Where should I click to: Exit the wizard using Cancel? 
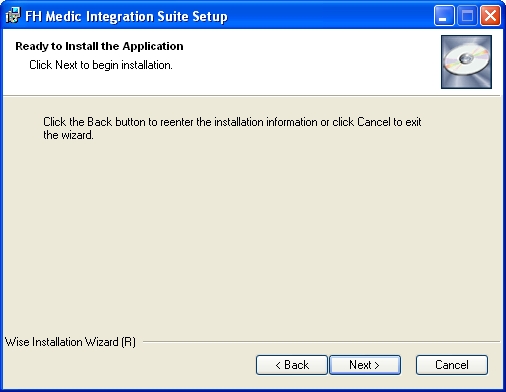pos(452,365)
